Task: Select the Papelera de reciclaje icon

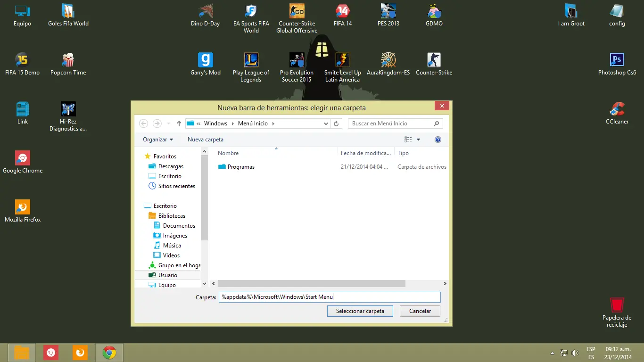Action: pos(617,312)
